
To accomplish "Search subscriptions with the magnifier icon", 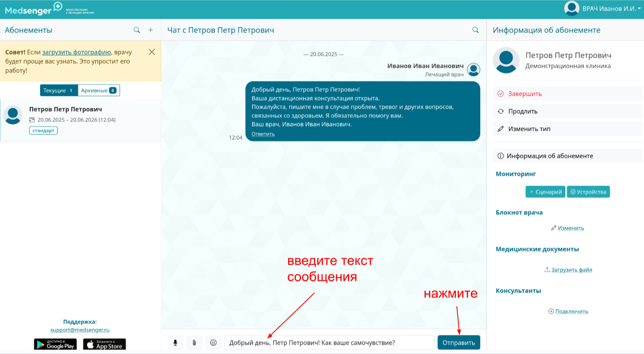I will click(x=137, y=30).
